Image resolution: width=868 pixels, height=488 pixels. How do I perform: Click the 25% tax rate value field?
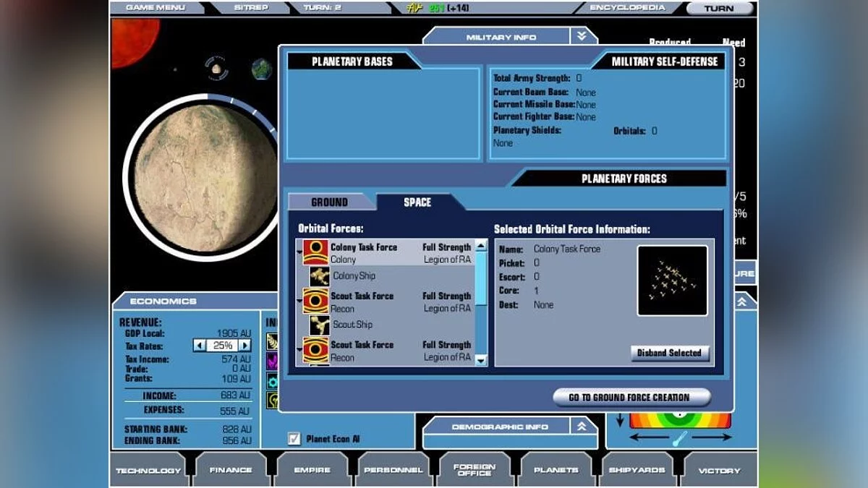tap(222, 346)
